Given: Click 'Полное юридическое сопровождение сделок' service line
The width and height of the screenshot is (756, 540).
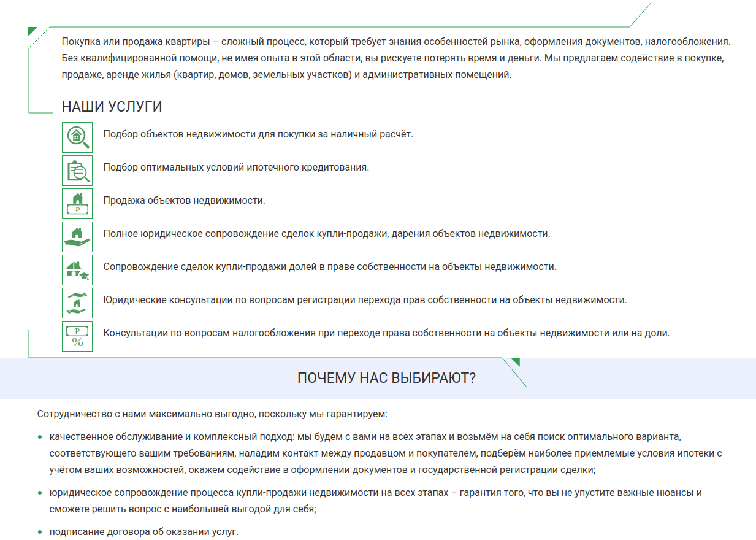Looking at the screenshot, I should (326, 234).
